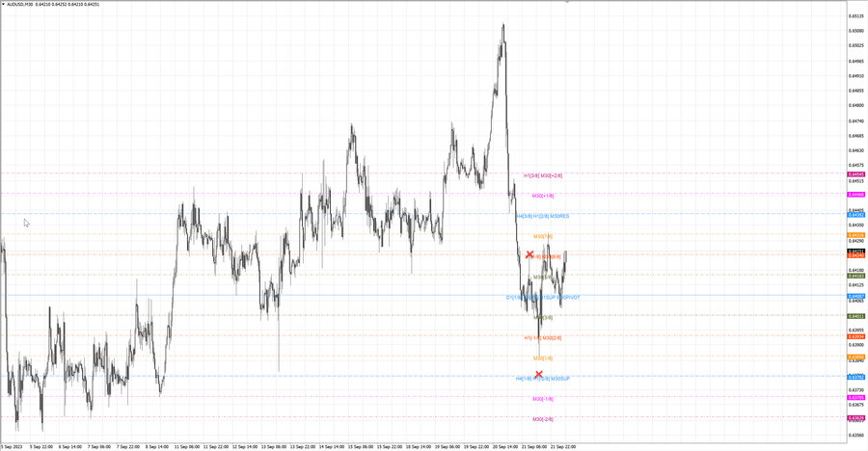Click the M30[3/8] green level label
Image resolution: width=868 pixels, height=451 pixels.
point(542,318)
